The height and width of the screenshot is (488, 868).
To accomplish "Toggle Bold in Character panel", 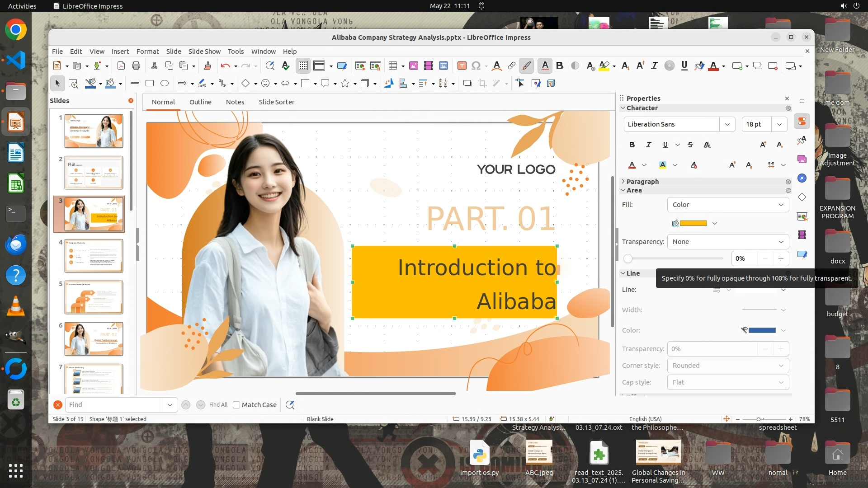I will pyautogui.click(x=632, y=145).
